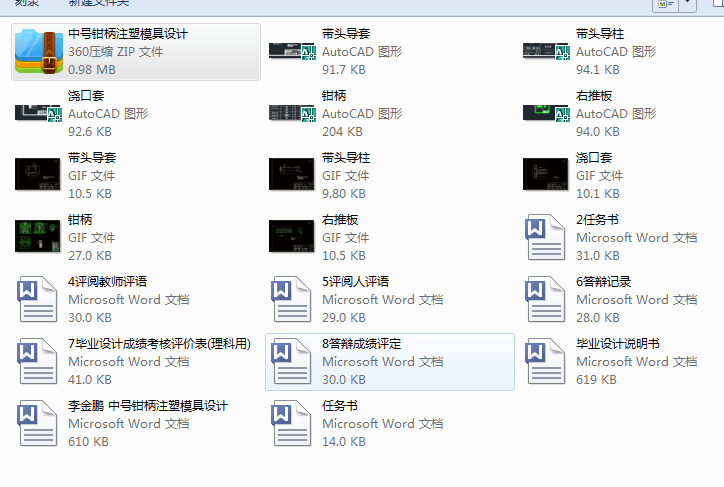
Task: Select the 右推板 GIF file thumbnail
Action: click(291, 236)
